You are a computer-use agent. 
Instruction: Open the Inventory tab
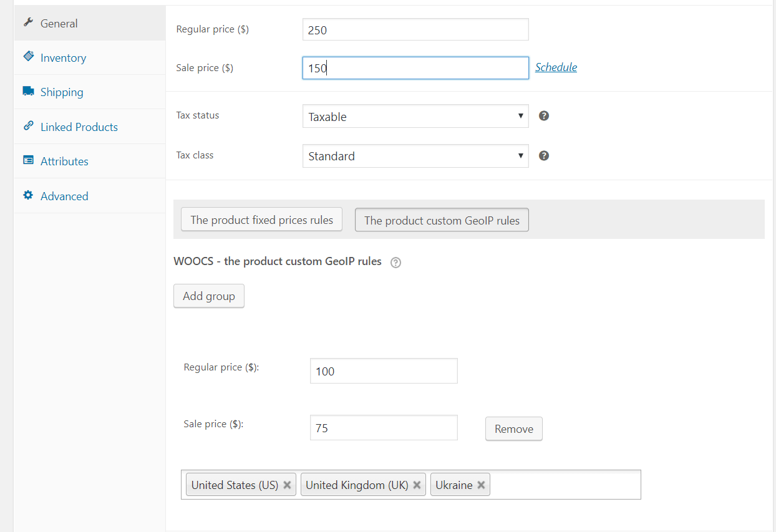(90, 58)
